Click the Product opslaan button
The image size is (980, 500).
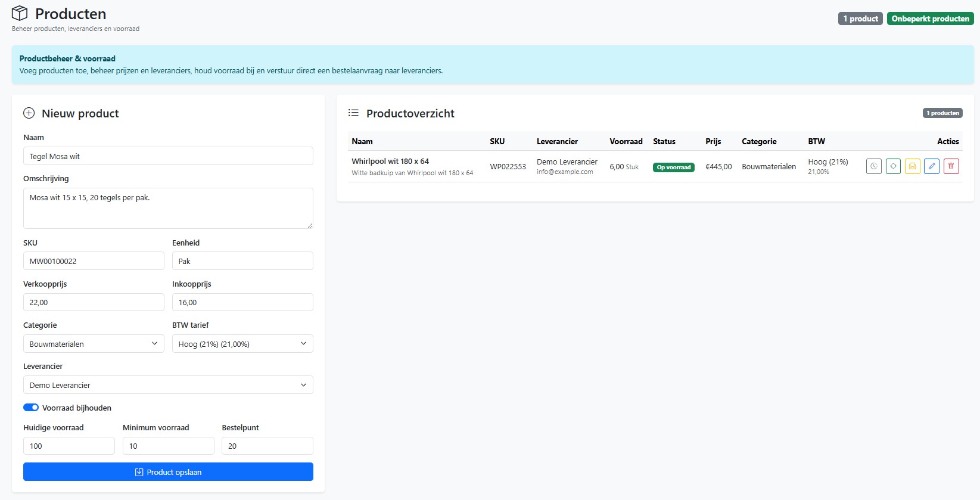(168, 472)
